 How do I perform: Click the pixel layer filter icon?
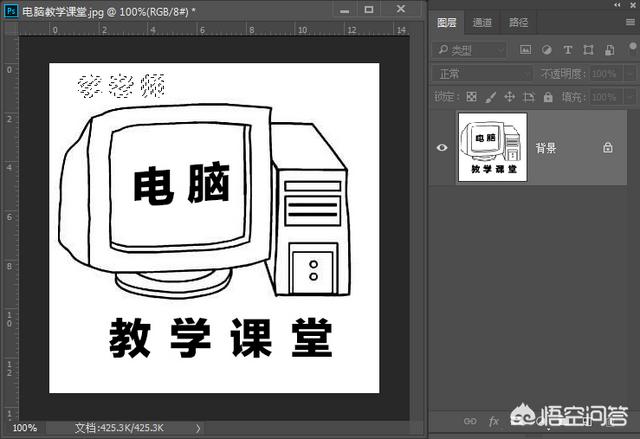pos(526,50)
